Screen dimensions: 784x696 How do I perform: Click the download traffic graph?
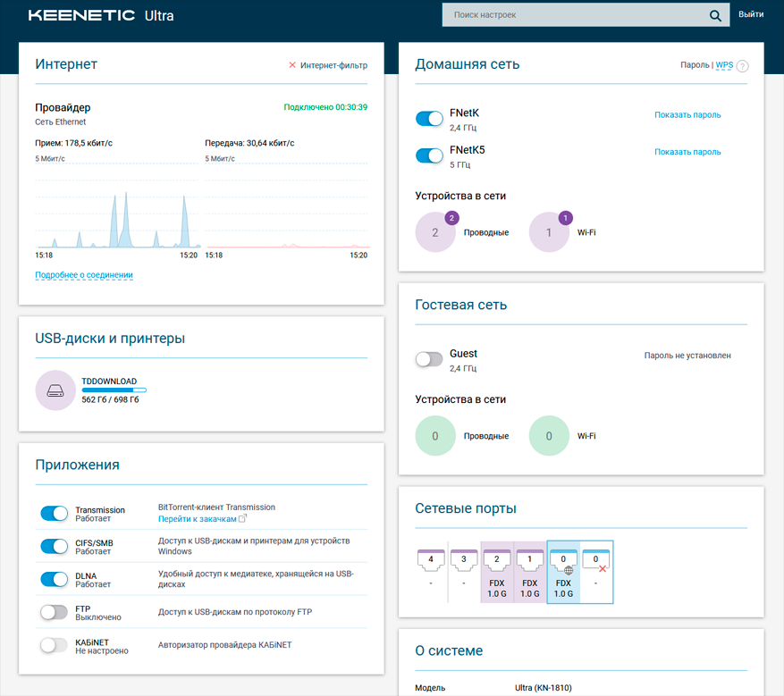(118, 205)
